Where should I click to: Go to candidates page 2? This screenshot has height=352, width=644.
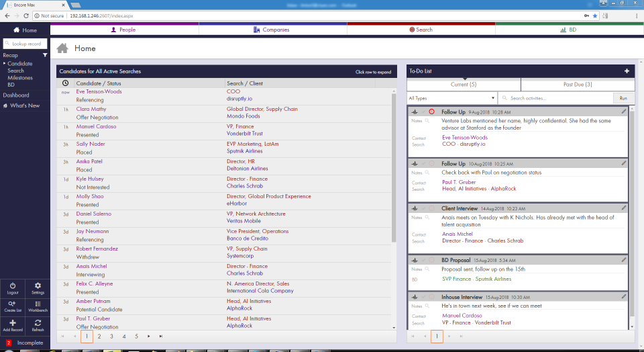pyautogui.click(x=99, y=337)
